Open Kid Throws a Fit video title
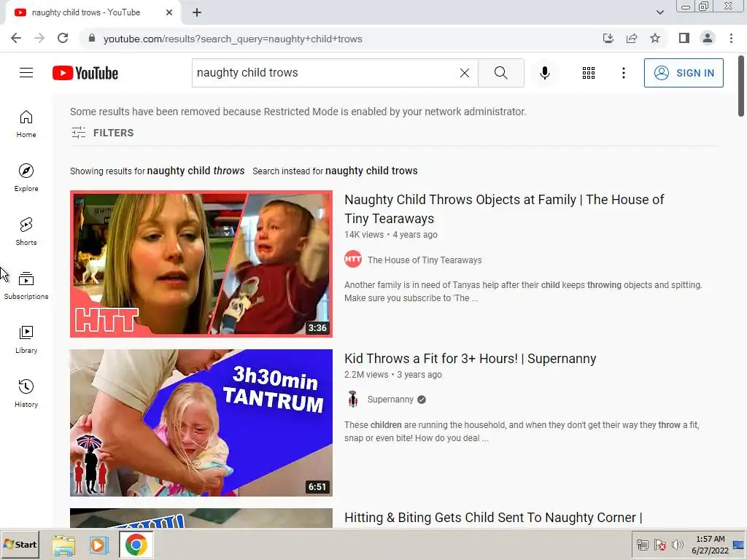747x560 pixels. tap(471, 359)
